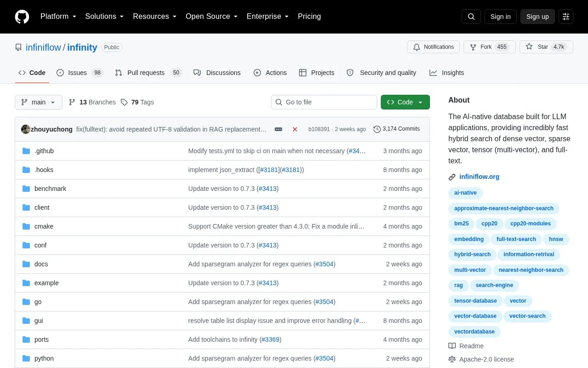The image size is (588, 368).
Task: Expand the Resources menu
Action: click(155, 17)
